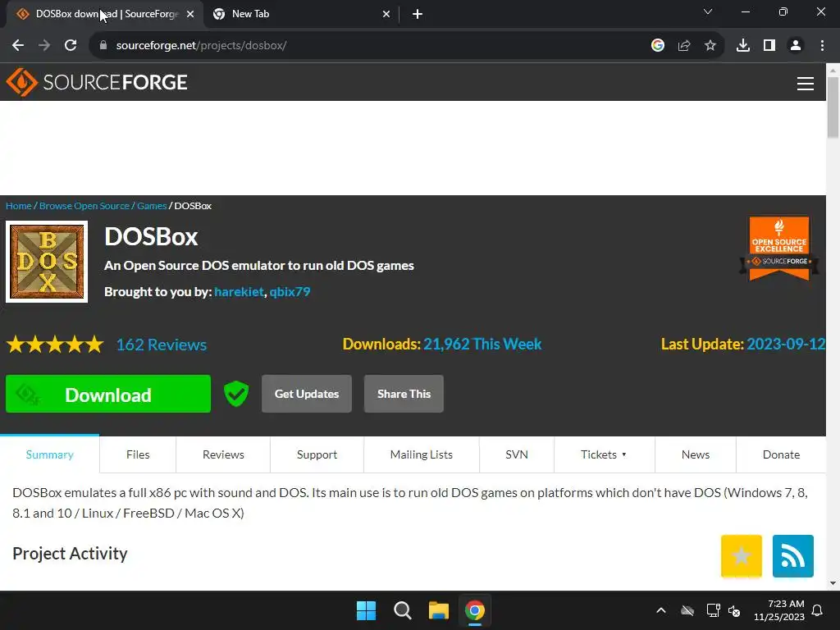Bookmark this tab with star icon

(710, 46)
